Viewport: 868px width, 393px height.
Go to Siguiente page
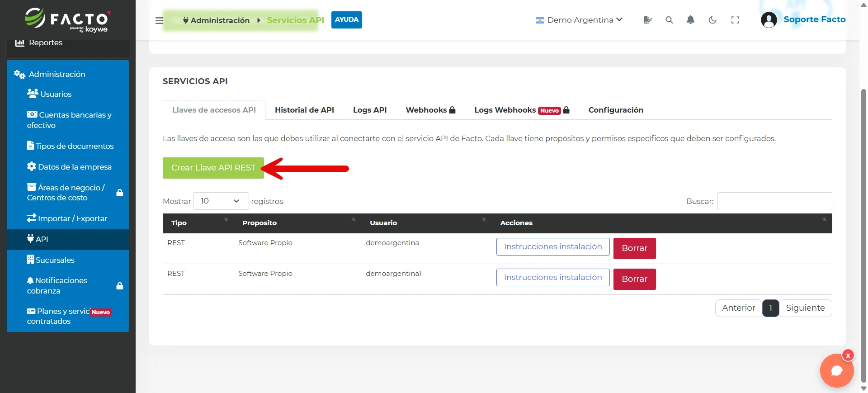tap(805, 308)
